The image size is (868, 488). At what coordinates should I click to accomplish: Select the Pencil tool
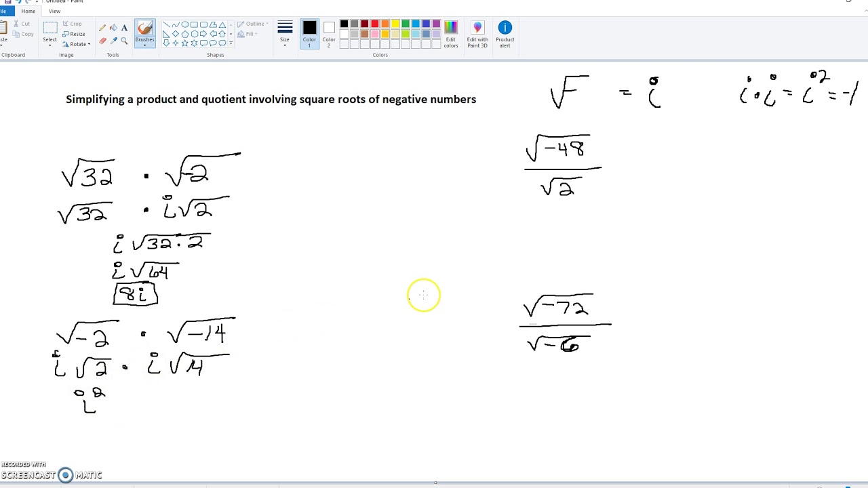pos(102,28)
